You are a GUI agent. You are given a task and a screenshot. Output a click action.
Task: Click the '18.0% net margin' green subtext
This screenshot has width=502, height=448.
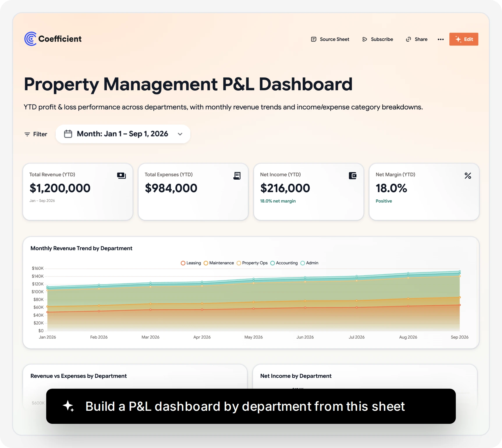278,201
